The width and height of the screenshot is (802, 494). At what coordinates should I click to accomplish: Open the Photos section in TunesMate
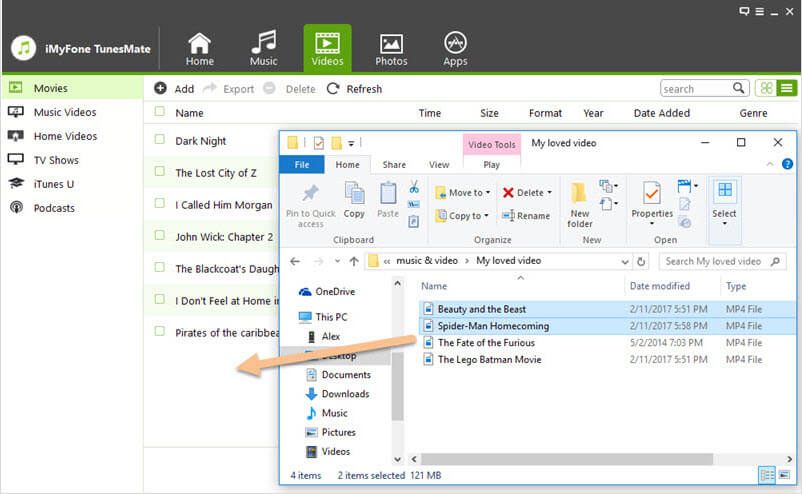tap(391, 50)
